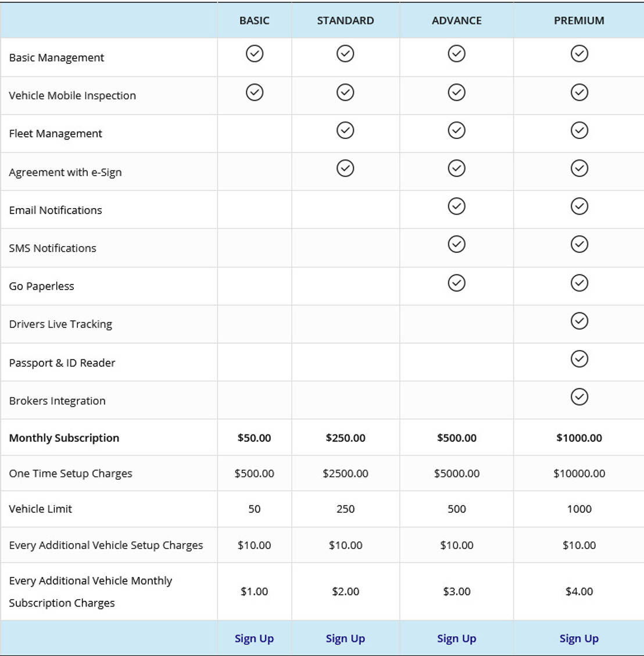
Task: Sign Up for the BASIC plan
Action: (254, 639)
